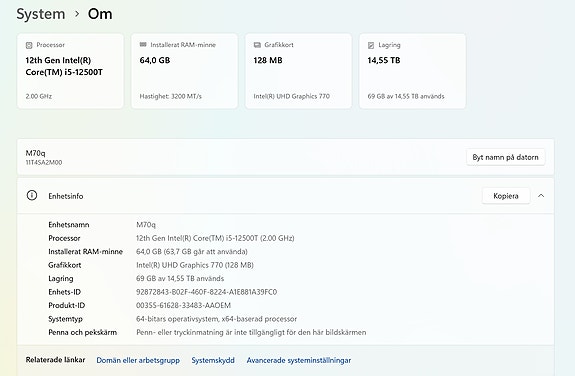Click the M70q computer name heading
Viewport: 575px width, 376px height.
click(36, 153)
